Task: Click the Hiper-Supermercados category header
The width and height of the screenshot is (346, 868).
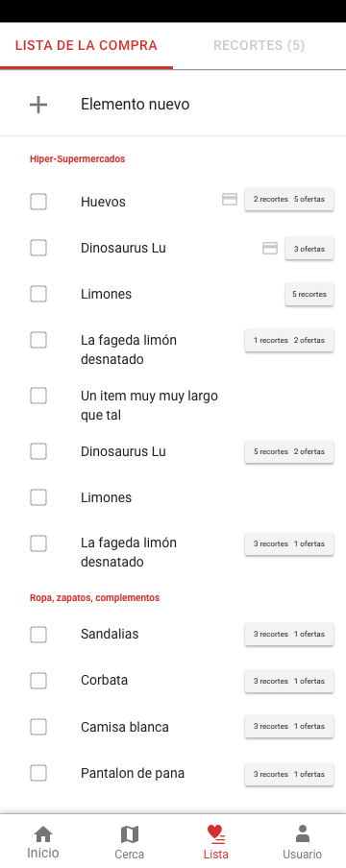Action: [x=78, y=158]
